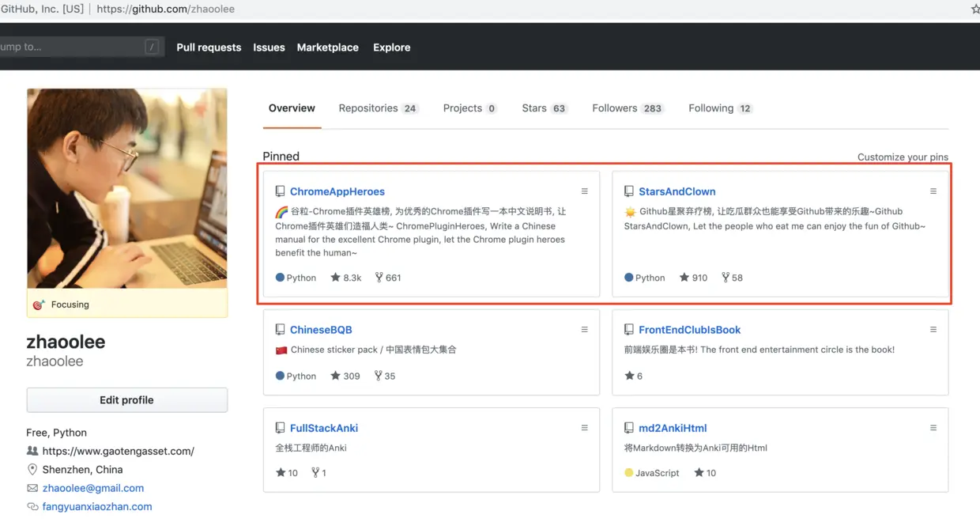Click the https://www.gaotengasset.com/ text
Image resolution: width=980 pixels, height=522 pixels.
tap(119, 451)
